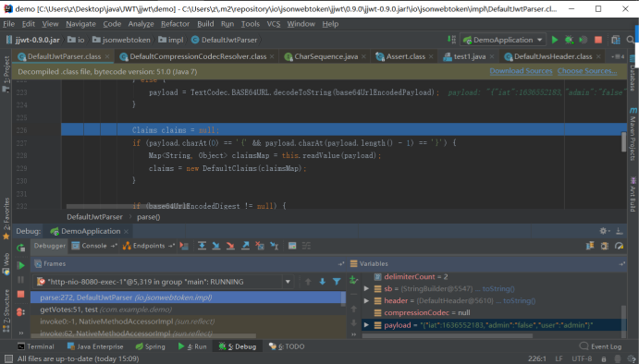Screen dimensions: 639x364
Task: Open the File menu
Action: tap(8, 24)
